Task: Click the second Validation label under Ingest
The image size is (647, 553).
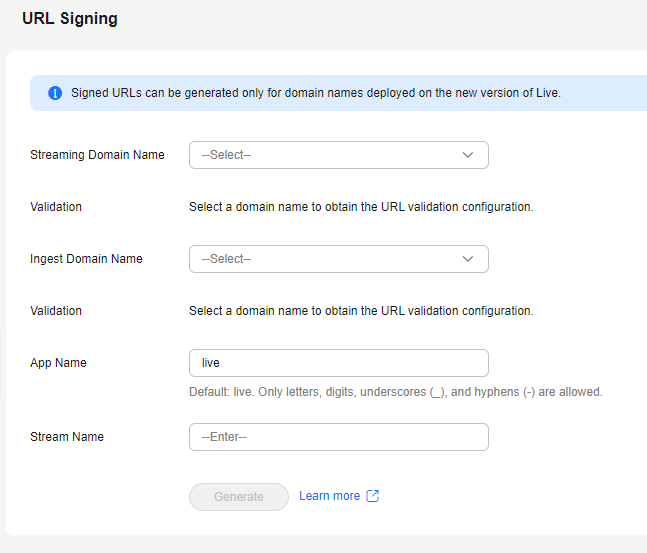Action: (x=56, y=311)
